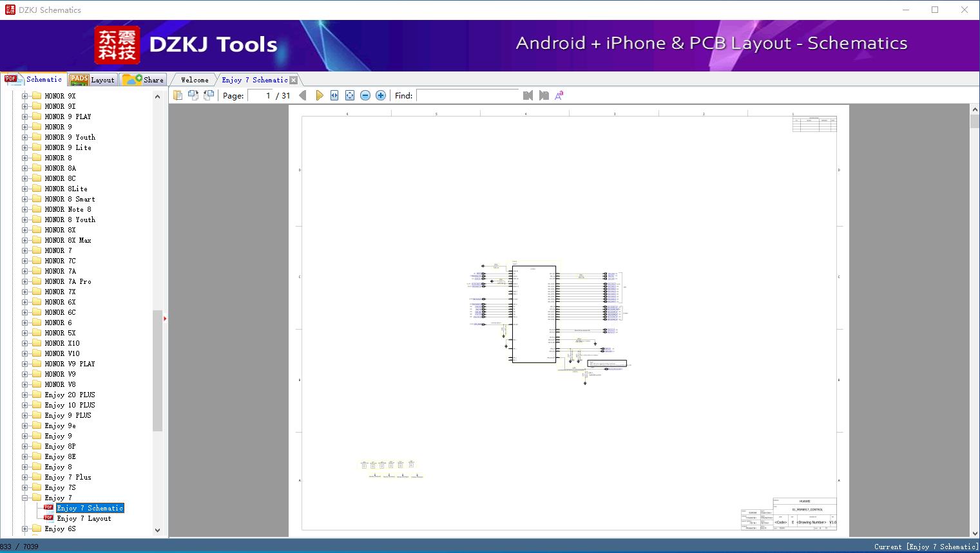Click the match case Aa icon
980x553 pixels.
tap(559, 95)
